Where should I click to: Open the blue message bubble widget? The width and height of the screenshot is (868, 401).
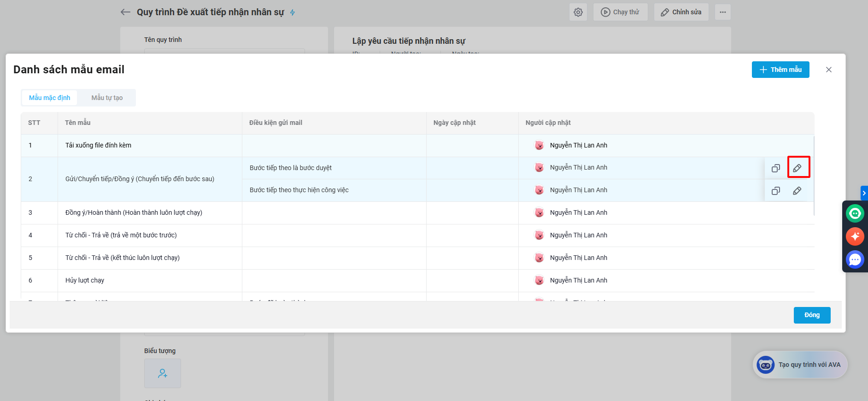click(x=855, y=259)
